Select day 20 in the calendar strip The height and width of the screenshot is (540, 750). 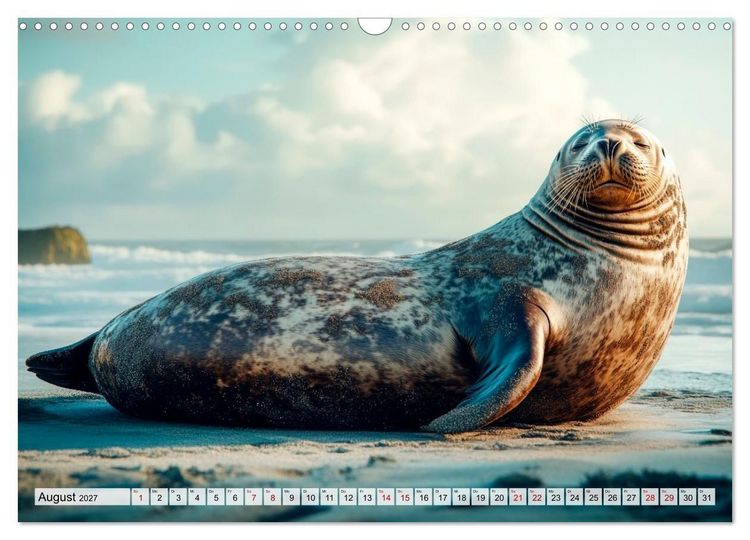pyautogui.click(x=499, y=497)
